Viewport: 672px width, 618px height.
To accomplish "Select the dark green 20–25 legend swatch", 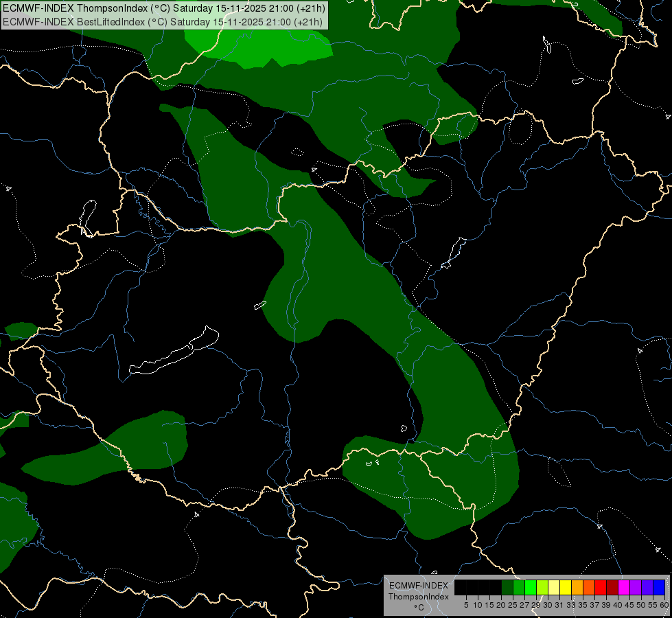I will 507,587.
